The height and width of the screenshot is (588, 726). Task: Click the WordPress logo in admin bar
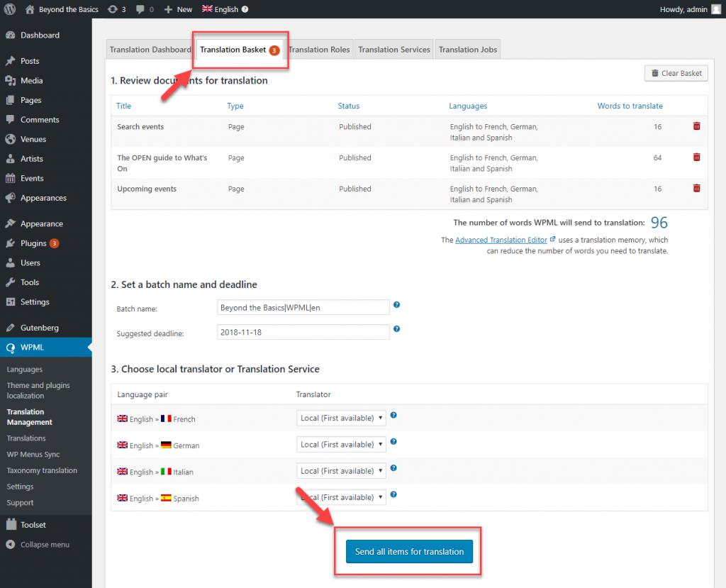coord(10,9)
